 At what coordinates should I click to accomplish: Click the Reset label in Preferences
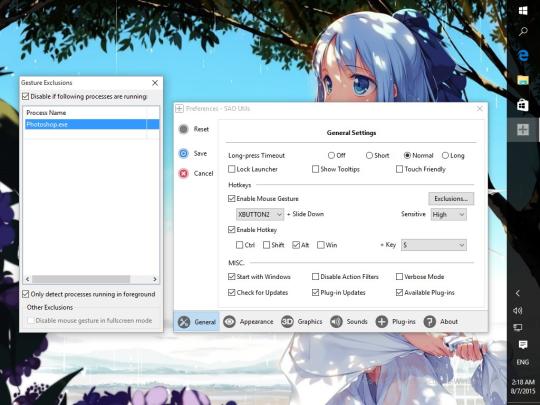click(x=201, y=129)
